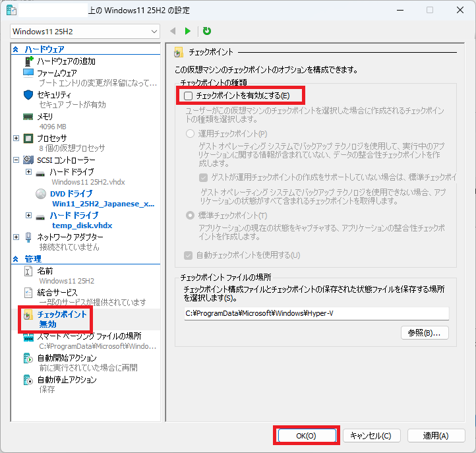Click the チェックポイント header icon in right pane
The width and height of the screenshot is (476, 453).
[179, 52]
